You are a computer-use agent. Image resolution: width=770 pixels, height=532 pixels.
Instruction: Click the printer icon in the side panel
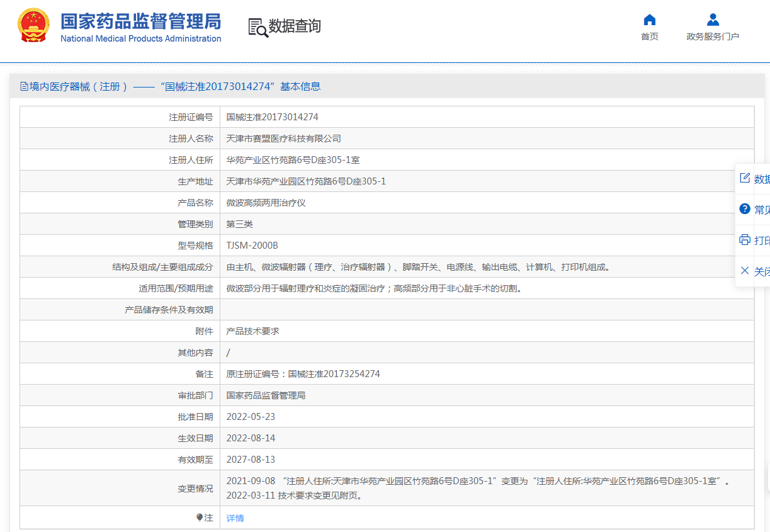(x=745, y=240)
